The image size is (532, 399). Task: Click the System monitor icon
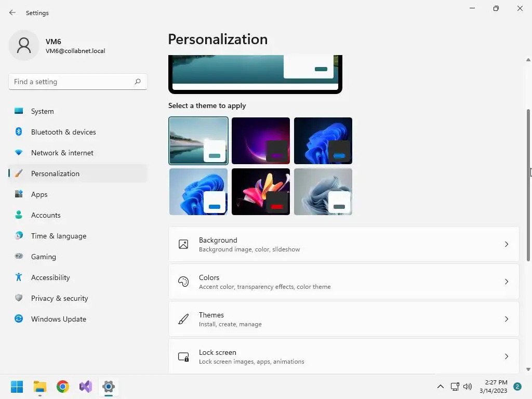[x=19, y=111]
